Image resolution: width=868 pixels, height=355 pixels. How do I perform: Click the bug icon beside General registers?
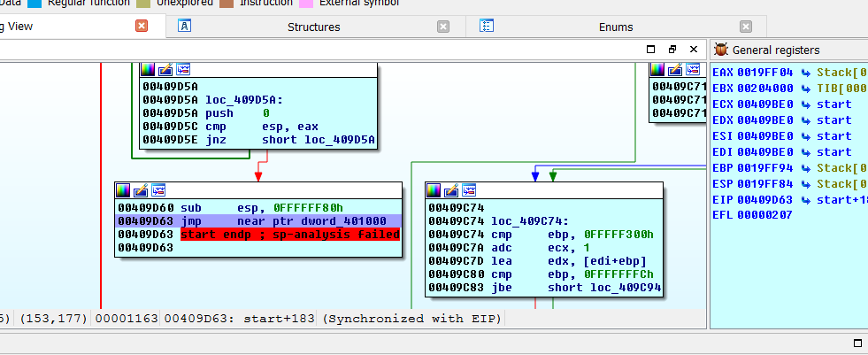(721, 50)
